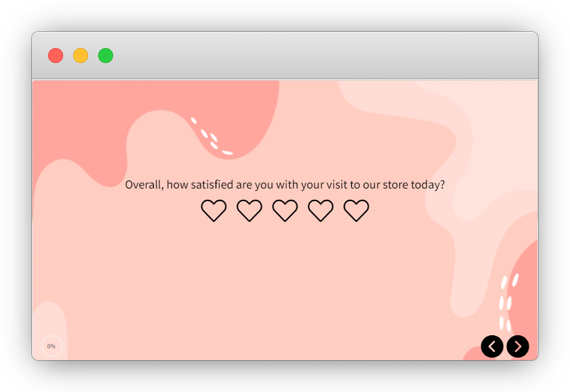Click the survey question text about store visit

pyautogui.click(x=285, y=185)
